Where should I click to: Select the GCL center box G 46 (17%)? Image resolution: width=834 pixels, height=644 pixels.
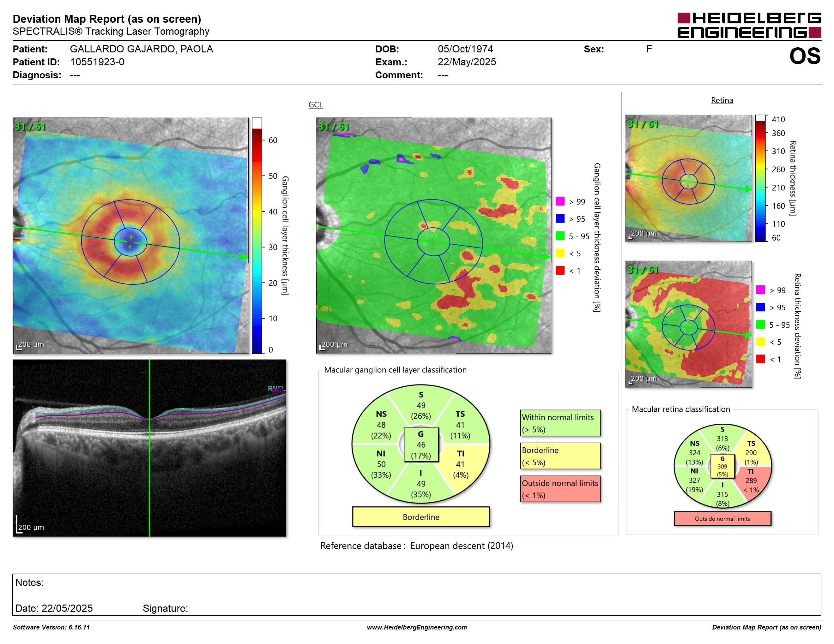pos(421,444)
